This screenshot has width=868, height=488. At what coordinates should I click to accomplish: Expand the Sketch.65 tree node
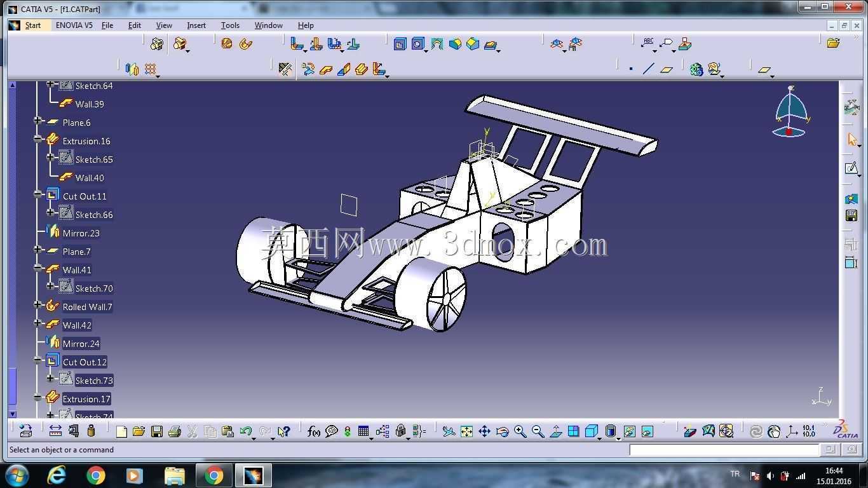point(51,157)
